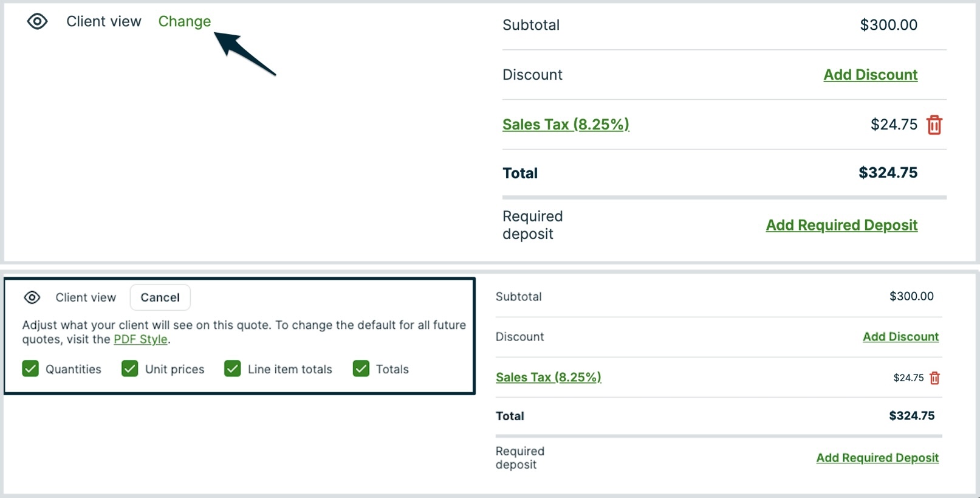Toggle the Unit prices checkbox
980x498 pixels.
coord(129,369)
